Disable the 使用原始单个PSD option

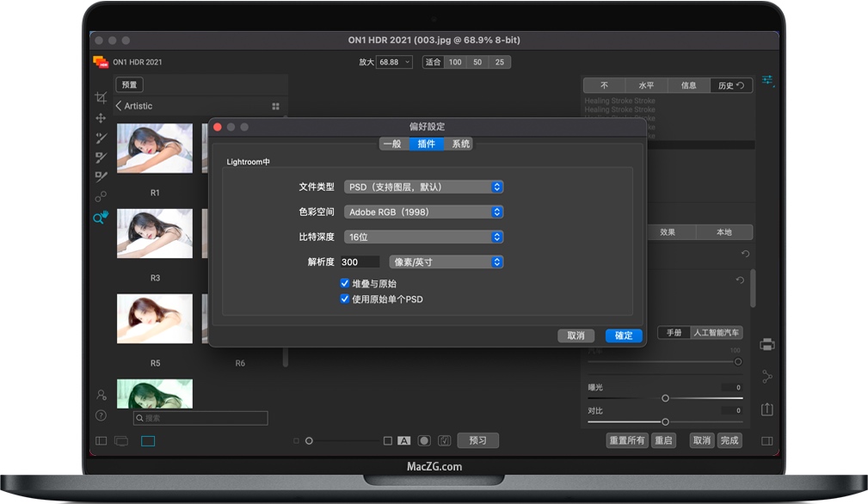(345, 297)
